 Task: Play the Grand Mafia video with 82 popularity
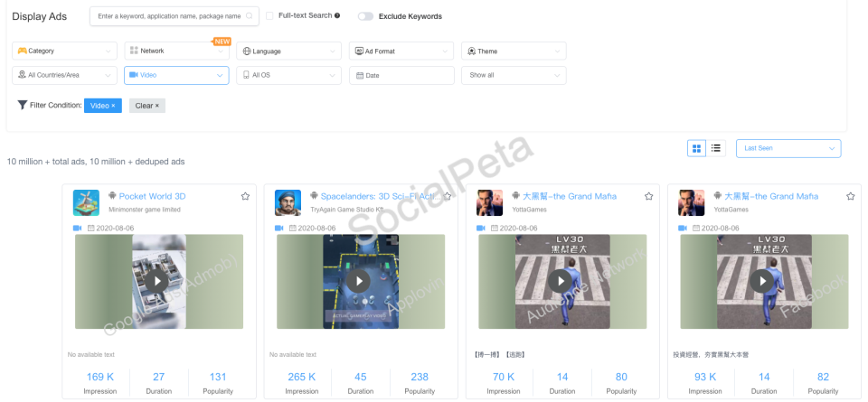[762, 282]
